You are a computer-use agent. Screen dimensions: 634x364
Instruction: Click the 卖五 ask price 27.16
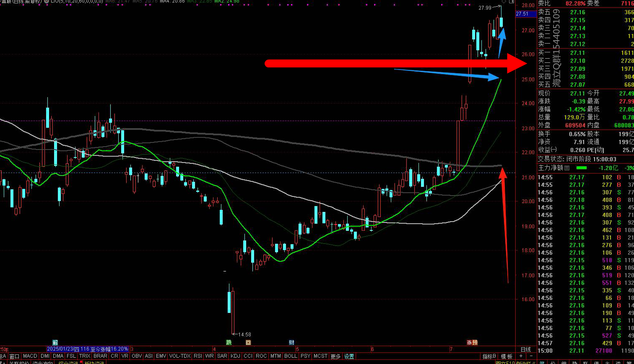coord(578,12)
